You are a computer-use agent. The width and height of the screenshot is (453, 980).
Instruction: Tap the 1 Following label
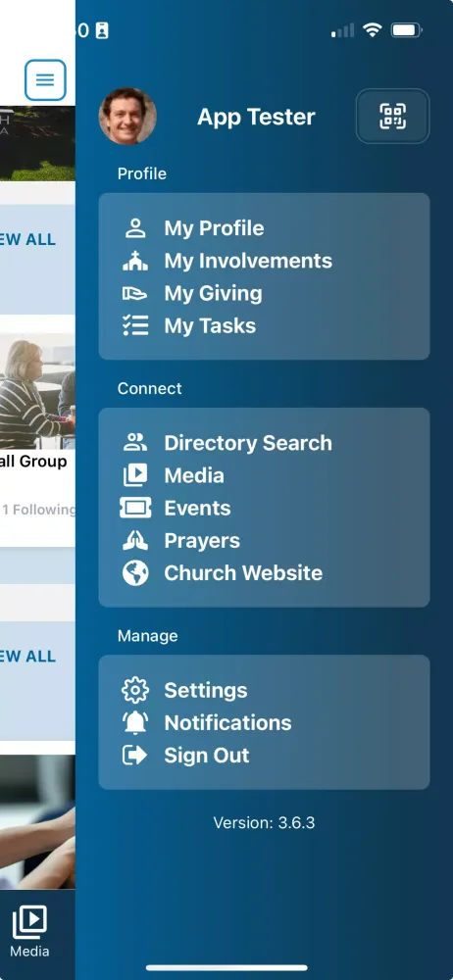[x=38, y=510]
